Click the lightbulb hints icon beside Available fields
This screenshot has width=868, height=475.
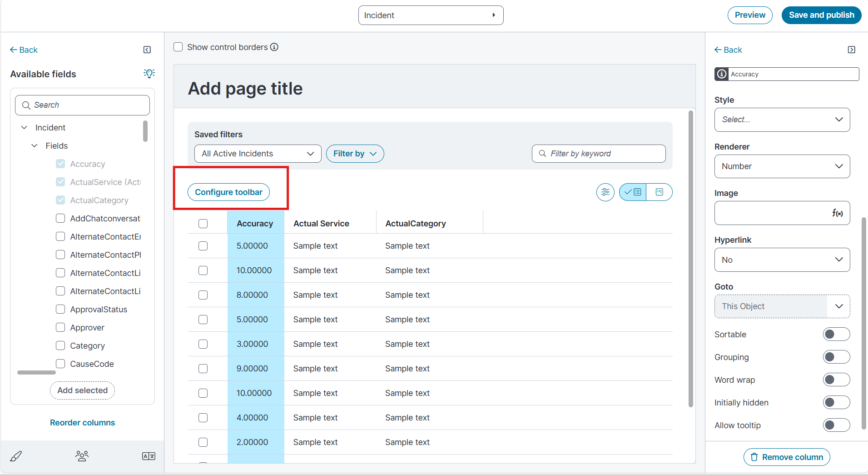(149, 74)
